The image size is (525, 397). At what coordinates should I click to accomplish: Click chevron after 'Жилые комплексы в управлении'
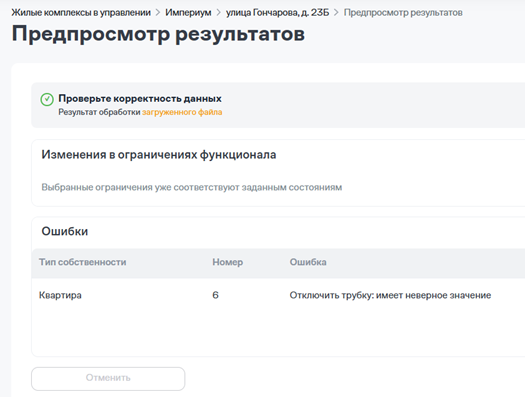point(158,13)
